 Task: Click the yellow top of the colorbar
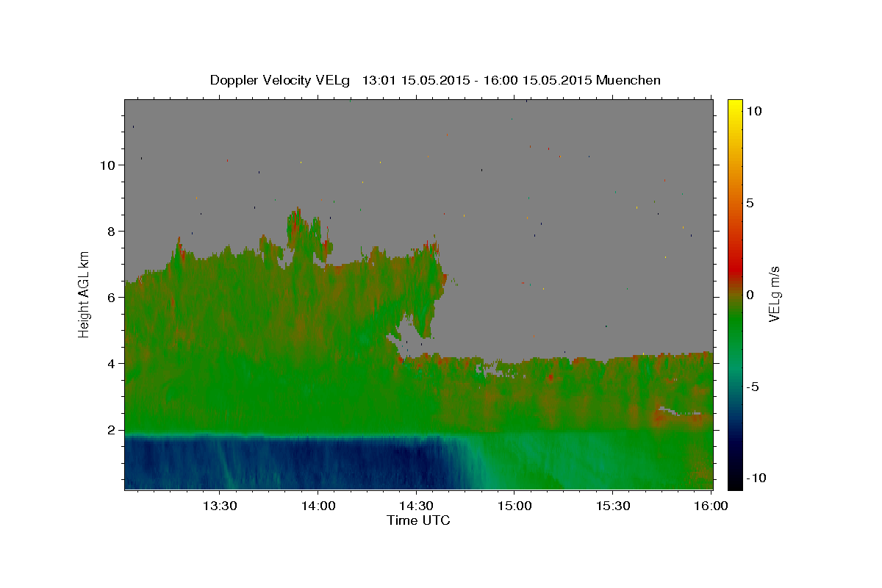click(735, 105)
